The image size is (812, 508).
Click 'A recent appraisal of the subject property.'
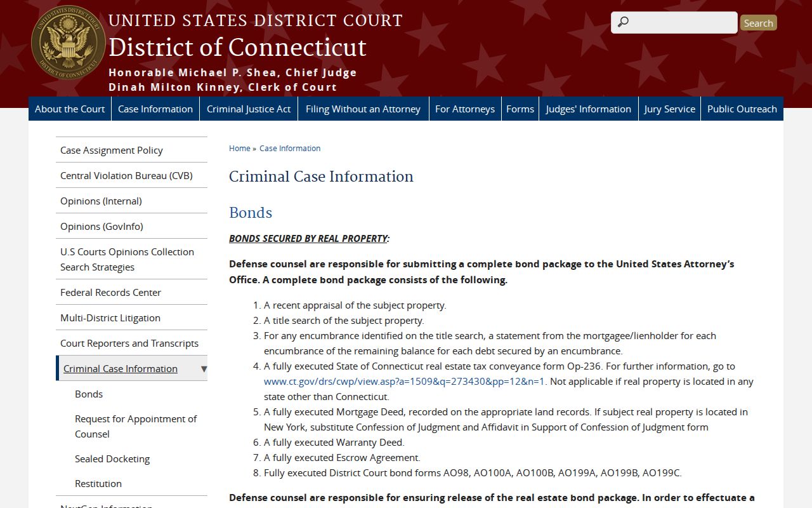(x=355, y=305)
